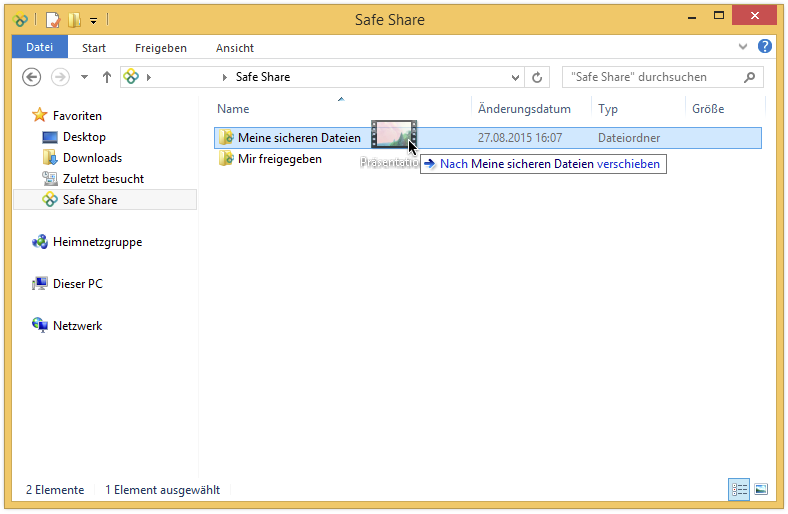Screen dimensions: 788x514
Task: Click Meine sicheren Dateien folder icon
Action: 226,137
